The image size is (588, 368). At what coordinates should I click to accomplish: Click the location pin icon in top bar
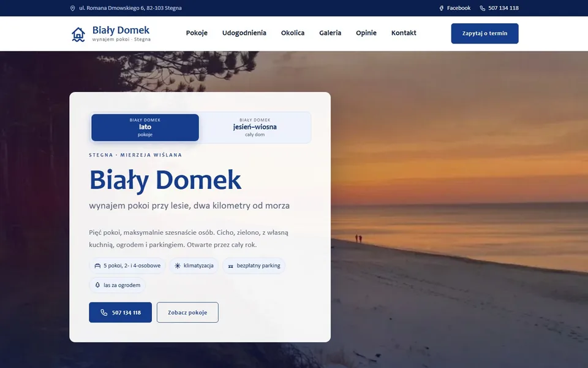click(73, 8)
